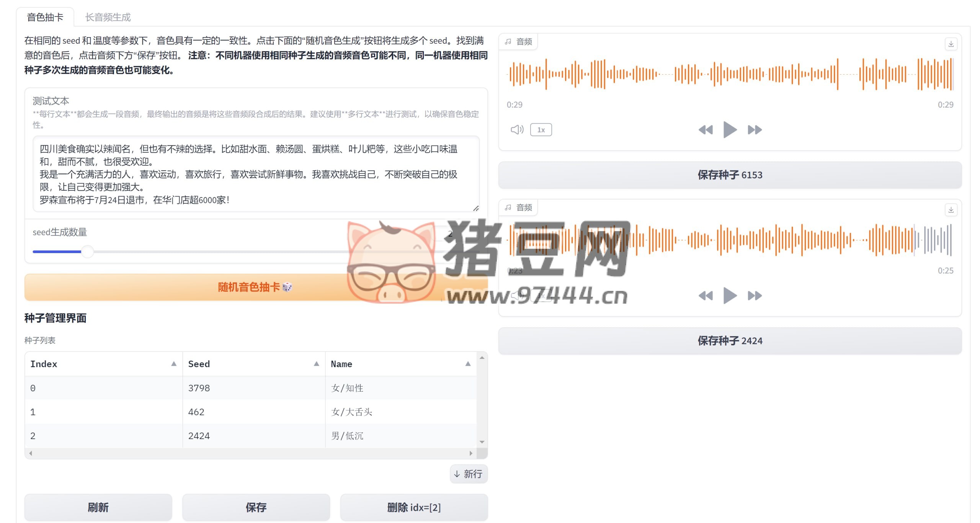Download the second audio clip
The image size is (980, 523).
point(951,210)
